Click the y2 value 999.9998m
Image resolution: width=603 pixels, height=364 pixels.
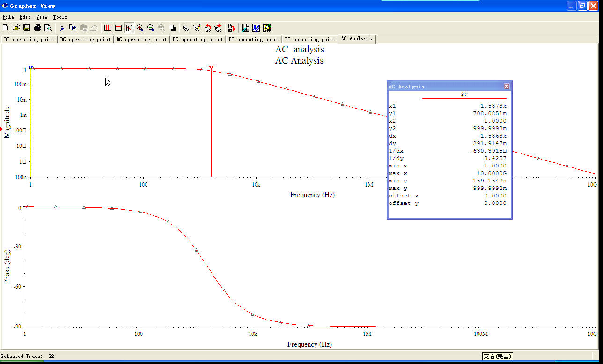point(490,129)
